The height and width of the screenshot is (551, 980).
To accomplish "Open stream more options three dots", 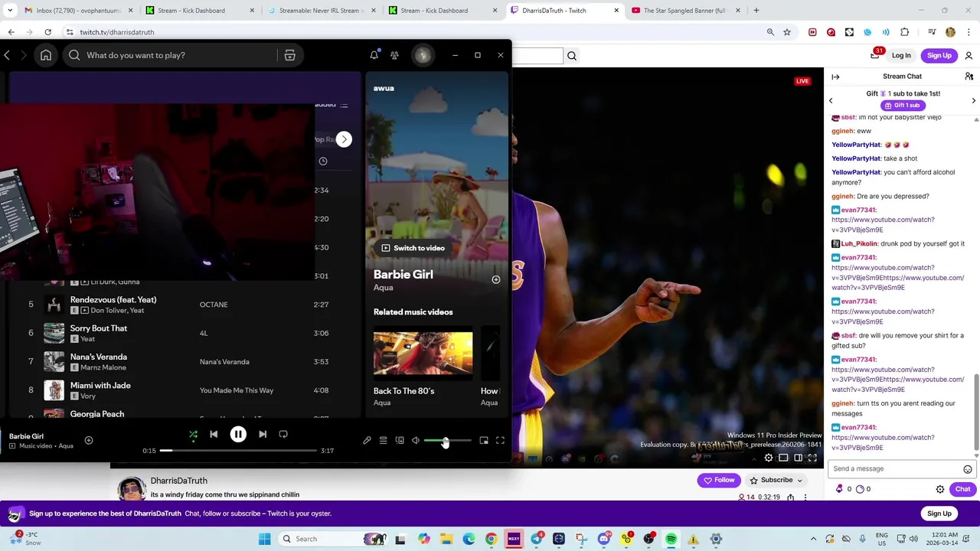I will [x=805, y=497].
